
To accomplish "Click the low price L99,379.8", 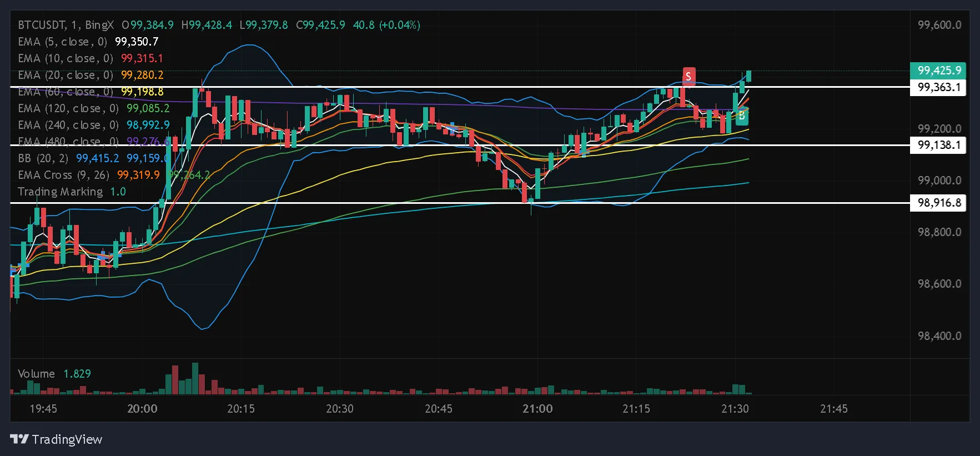I will pos(264,25).
